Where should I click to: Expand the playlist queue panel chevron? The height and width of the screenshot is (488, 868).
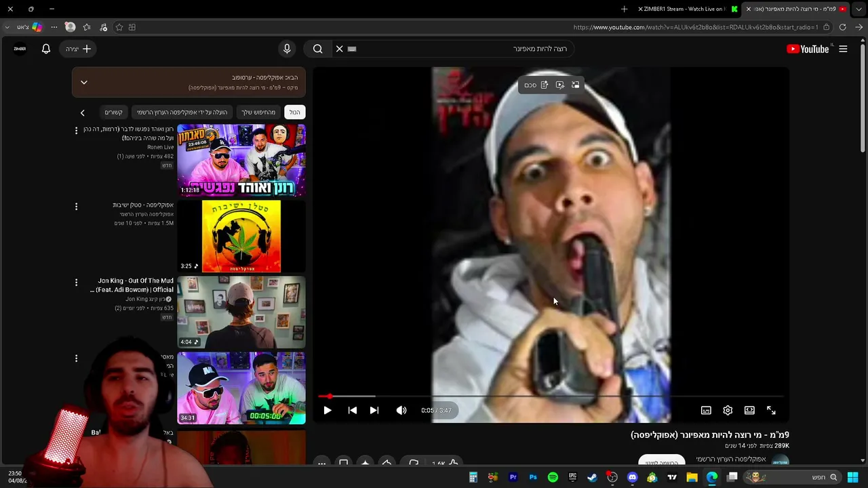point(84,82)
